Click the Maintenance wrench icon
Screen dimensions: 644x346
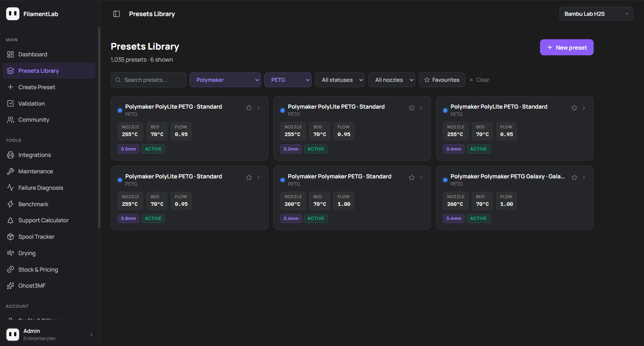[x=10, y=171]
